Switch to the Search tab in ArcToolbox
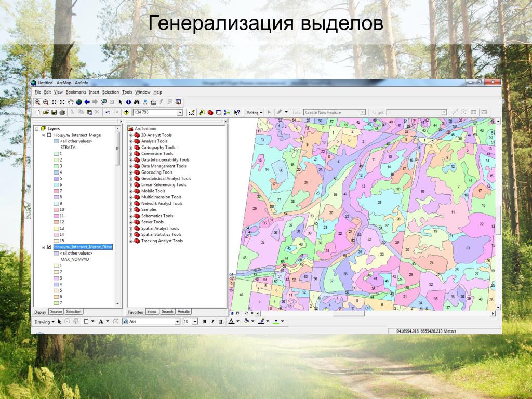This screenshot has width=532, height=399. pyautogui.click(x=167, y=312)
